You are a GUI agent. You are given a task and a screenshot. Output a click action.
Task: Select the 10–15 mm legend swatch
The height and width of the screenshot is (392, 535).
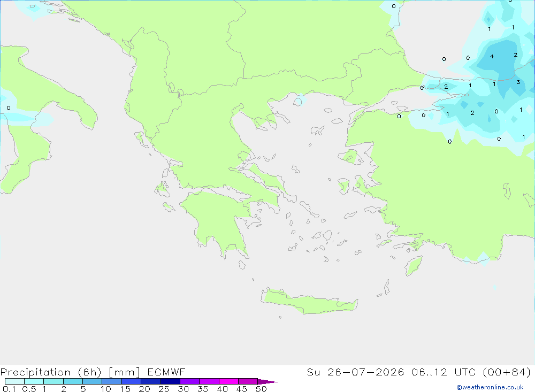coord(112,381)
